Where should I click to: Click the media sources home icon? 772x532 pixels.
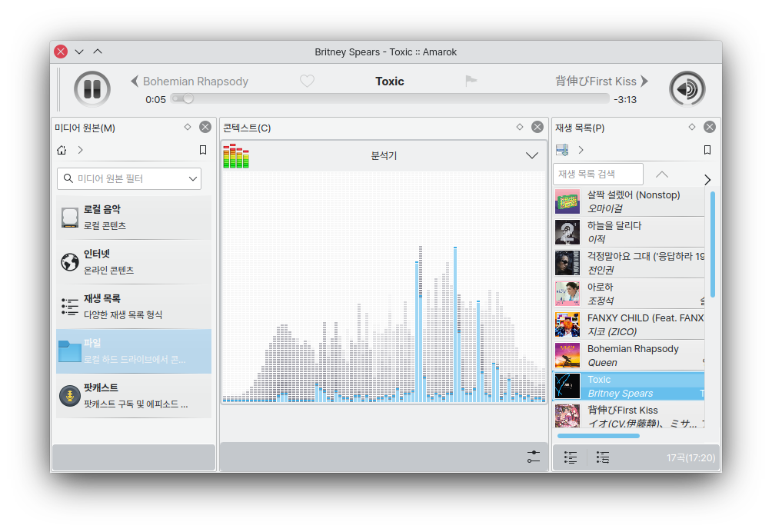click(62, 150)
